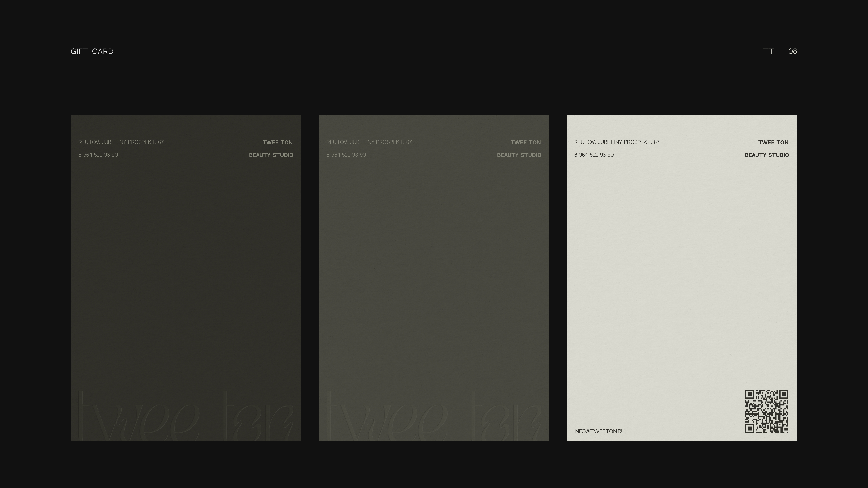The height and width of the screenshot is (488, 868).
Task: Click the GIFT CARD heading text
Action: click(x=92, y=52)
